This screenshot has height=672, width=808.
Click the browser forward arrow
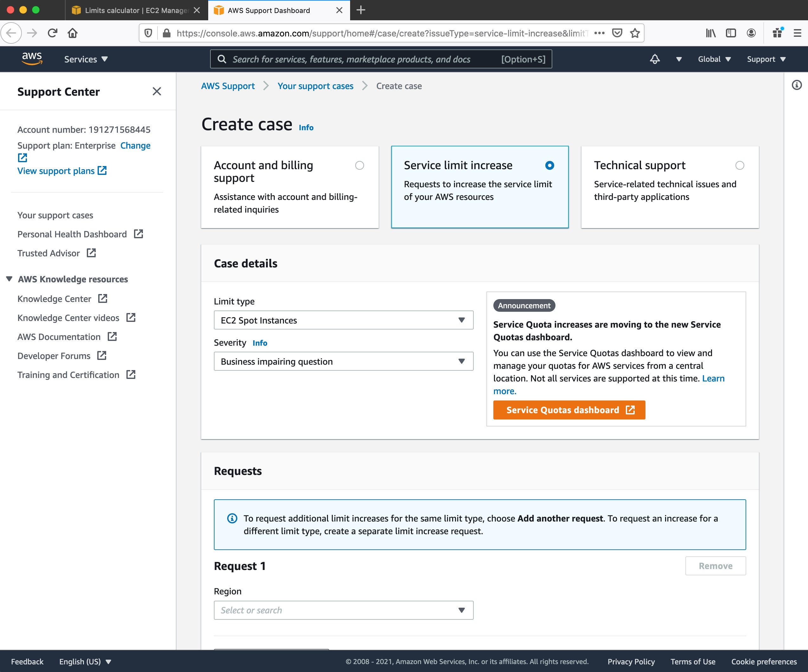click(x=32, y=33)
